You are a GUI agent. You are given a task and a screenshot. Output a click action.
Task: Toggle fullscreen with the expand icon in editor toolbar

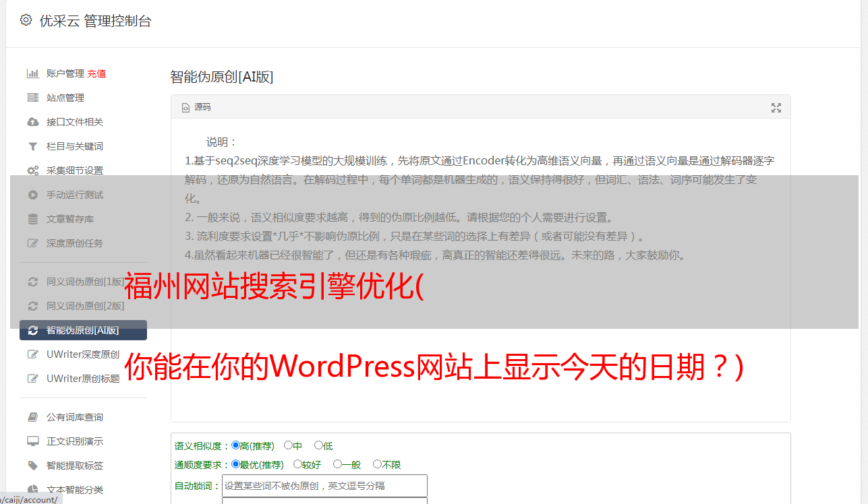pyautogui.click(x=776, y=108)
